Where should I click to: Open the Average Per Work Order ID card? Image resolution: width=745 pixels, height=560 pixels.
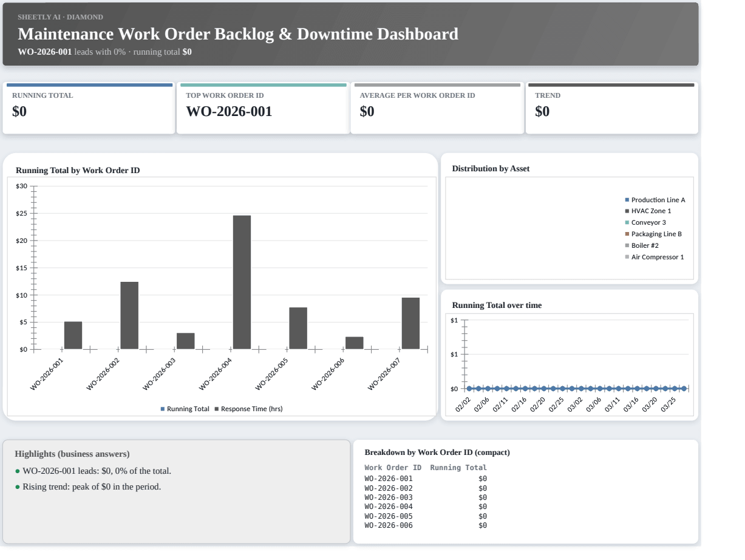tap(437, 108)
